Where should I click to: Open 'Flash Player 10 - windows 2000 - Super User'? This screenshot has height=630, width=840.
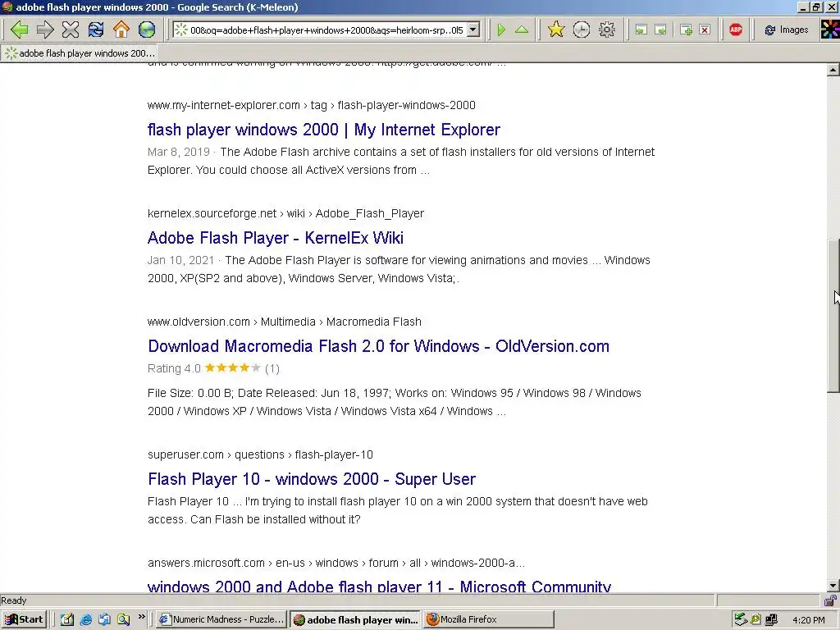point(312,479)
